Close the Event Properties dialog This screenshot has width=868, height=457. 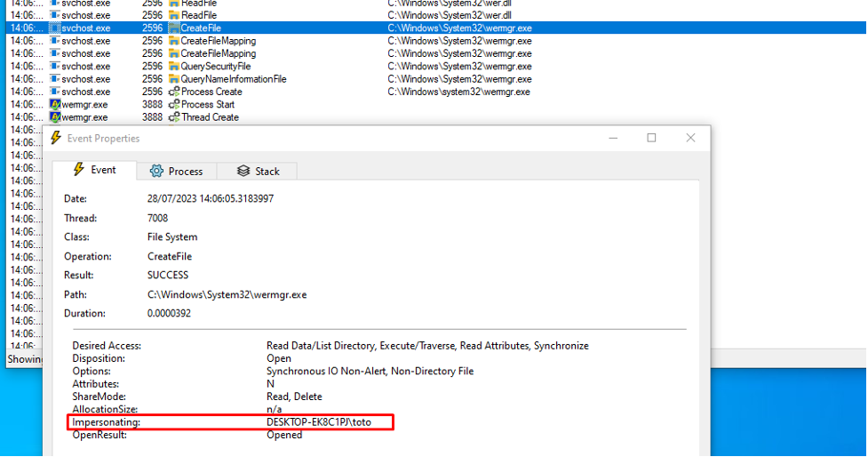tap(690, 138)
